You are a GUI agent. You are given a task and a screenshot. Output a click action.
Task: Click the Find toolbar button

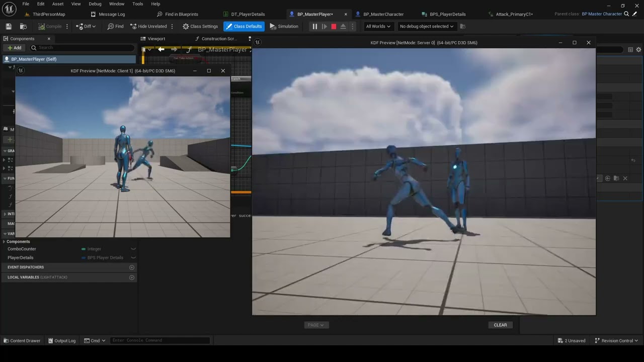[115, 26]
